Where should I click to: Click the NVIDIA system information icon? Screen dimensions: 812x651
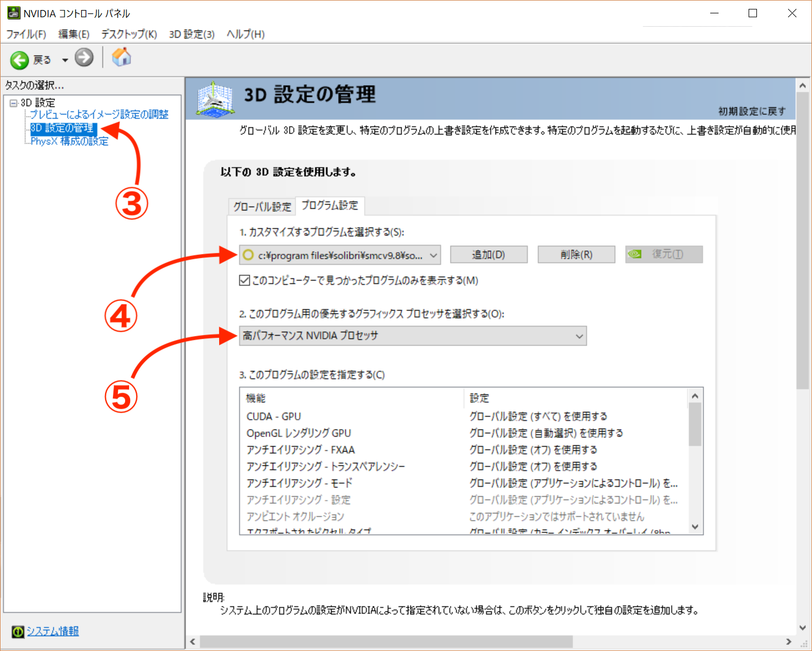click(18, 632)
